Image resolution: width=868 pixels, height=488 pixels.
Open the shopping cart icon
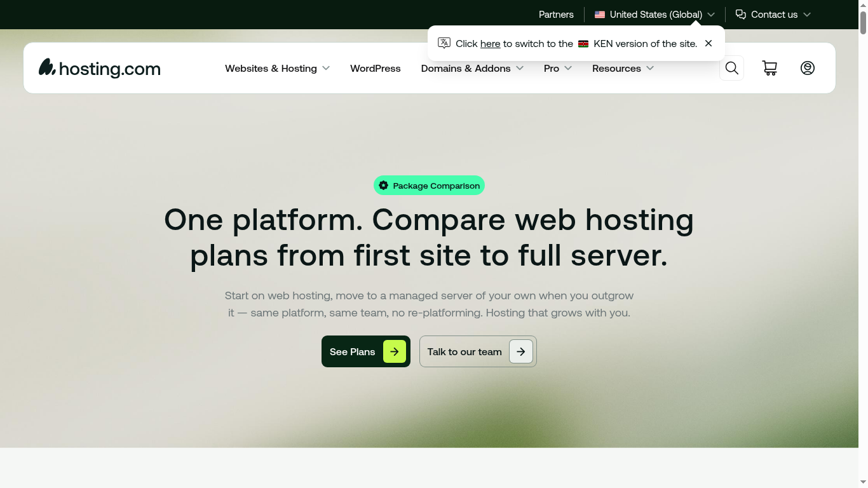[x=770, y=68]
